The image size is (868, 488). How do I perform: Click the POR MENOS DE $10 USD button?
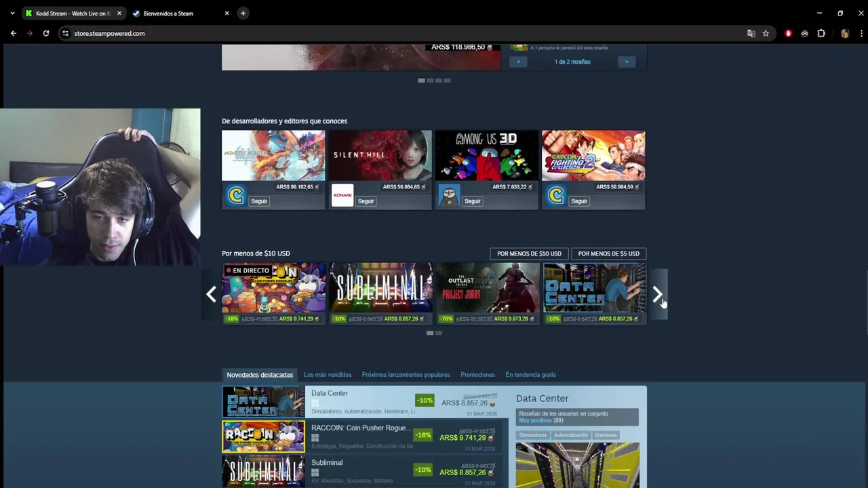(529, 253)
